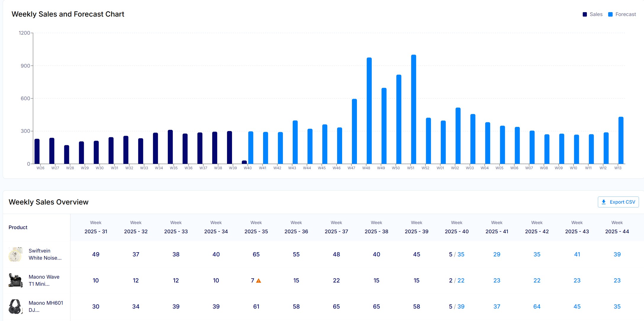This screenshot has height=321, width=644.
Task: Click the W35 sales bar
Action: (x=170, y=147)
